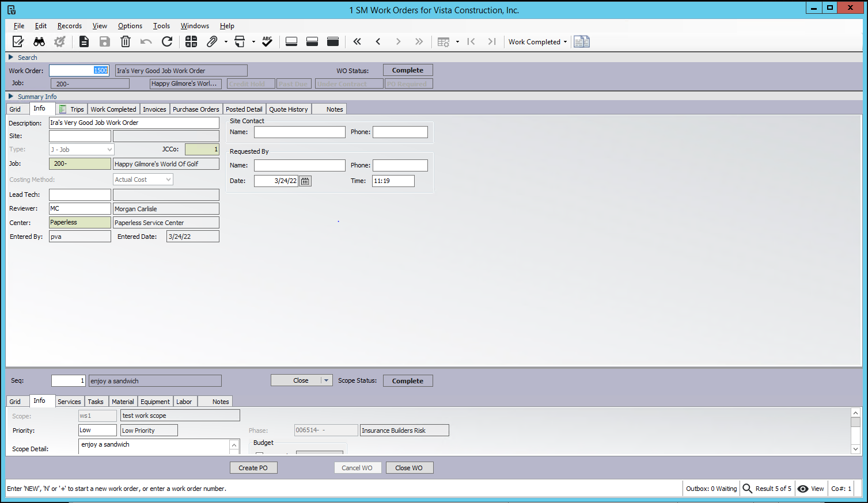This screenshot has height=503, width=868.
Task: Switch to the Purchase Orders tab
Action: pyautogui.click(x=196, y=109)
